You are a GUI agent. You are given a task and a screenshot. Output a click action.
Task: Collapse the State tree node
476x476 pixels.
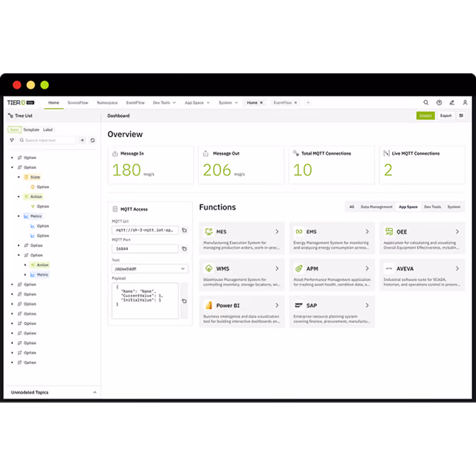(18, 177)
